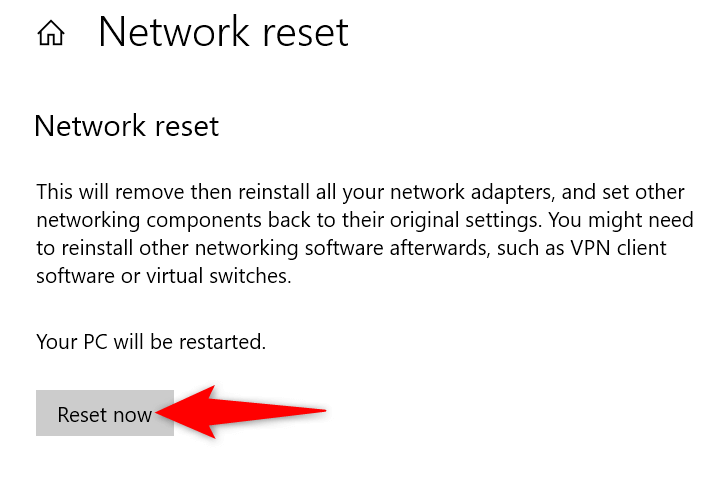Select the smaller Network reset section heading
This screenshot has width=708, height=478.
coord(126,127)
